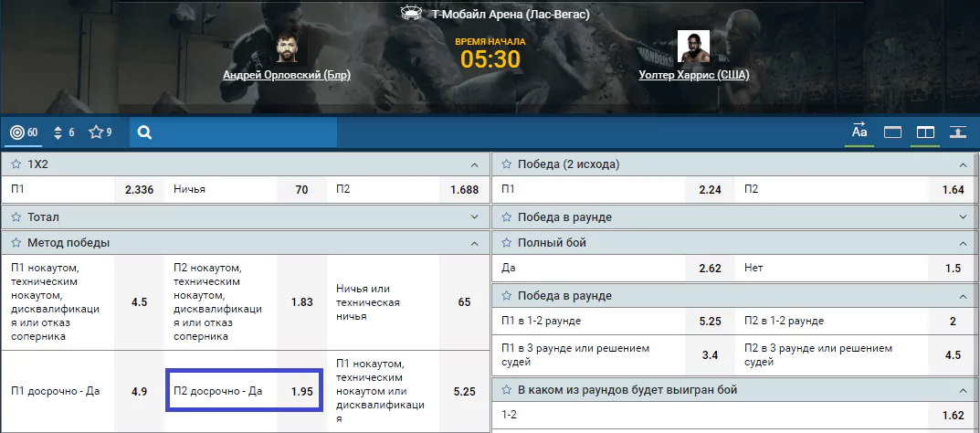Click the scroll to top icon

click(957, 132)
